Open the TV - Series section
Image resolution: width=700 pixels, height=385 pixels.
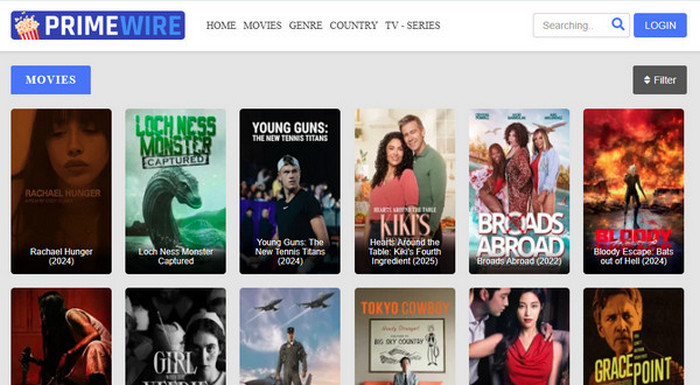[x=412, y=25]
